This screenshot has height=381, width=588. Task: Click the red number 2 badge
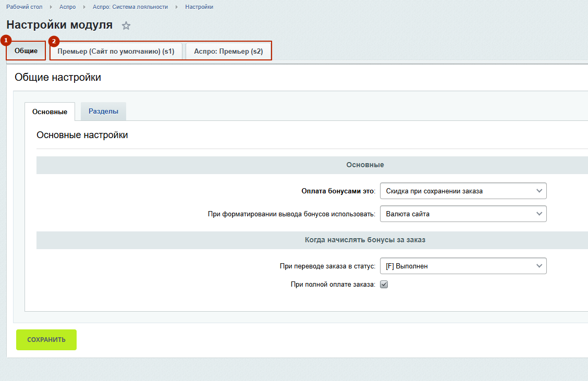54,41
